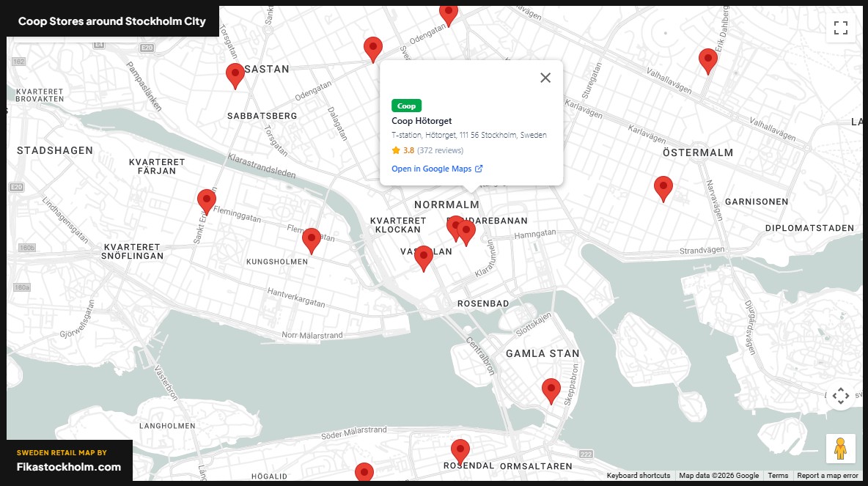868x486 pixels.
Task: Toggle fullscreen map view
Action: pyautogui.click(x=840, y=28)
